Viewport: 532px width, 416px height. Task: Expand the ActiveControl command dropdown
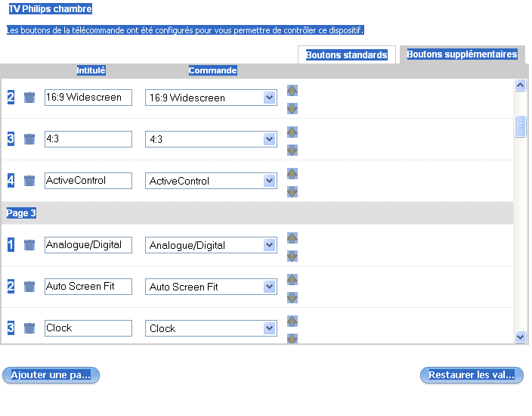point(270,181)
